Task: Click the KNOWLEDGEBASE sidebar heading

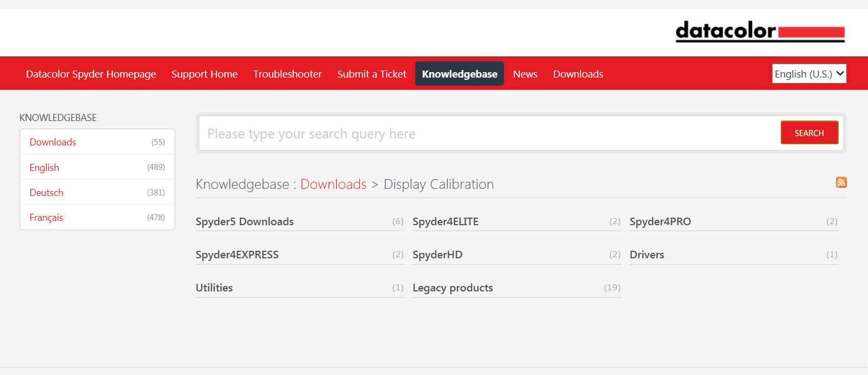Action: coord(58,118)
